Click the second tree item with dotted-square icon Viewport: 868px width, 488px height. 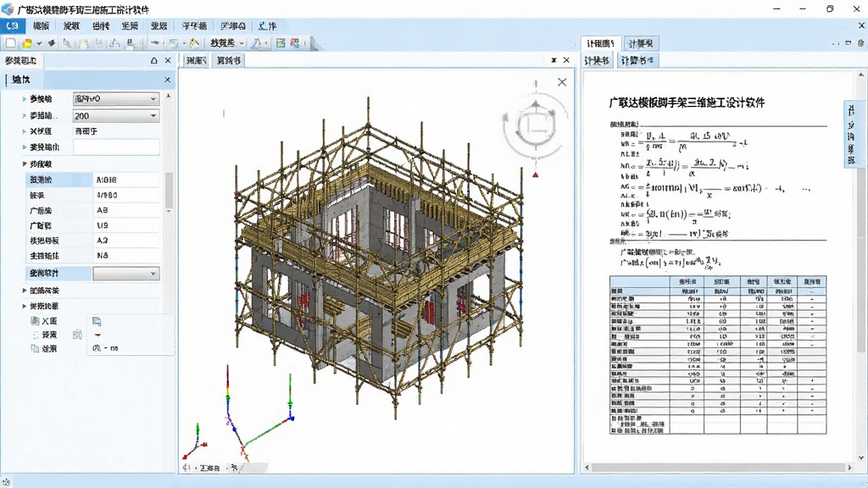44,335
